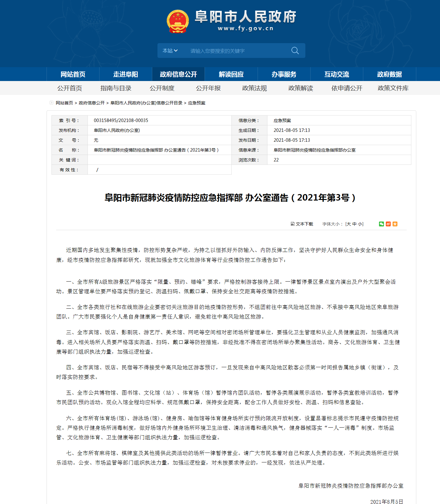Open 网站首页 main navigation tab
Image resolution: width=440 pixels, height=504 pixels.
point(73,74)
